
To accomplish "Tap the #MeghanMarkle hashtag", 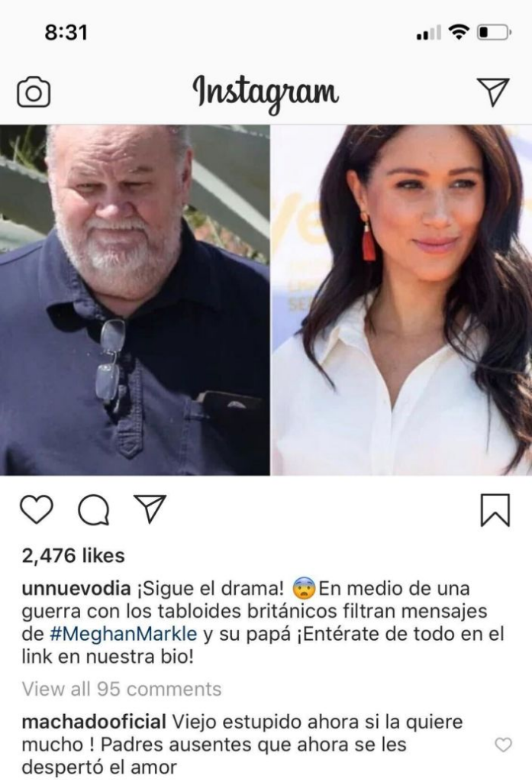I will pos(124,634).
